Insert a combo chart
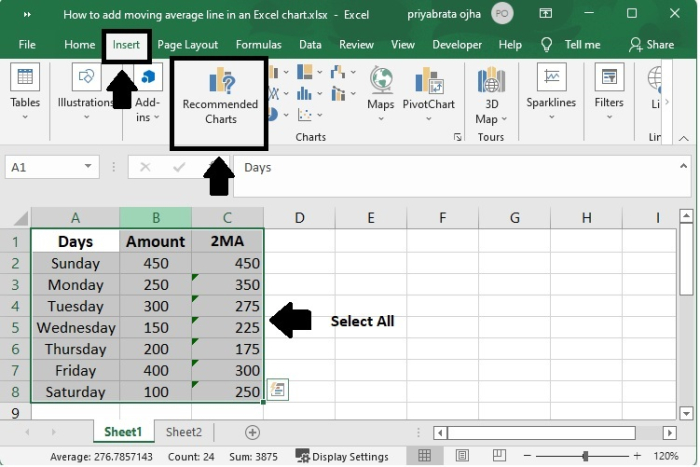 tap(342, 93)
